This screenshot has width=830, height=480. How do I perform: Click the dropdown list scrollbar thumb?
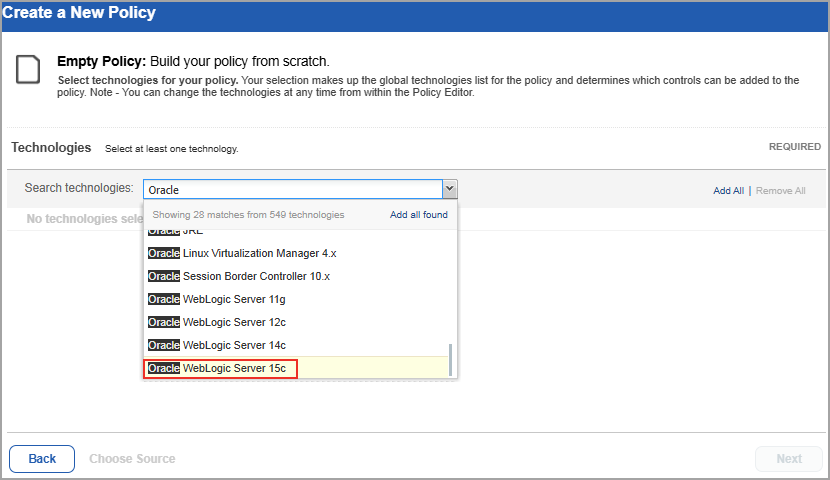[450, 360]
